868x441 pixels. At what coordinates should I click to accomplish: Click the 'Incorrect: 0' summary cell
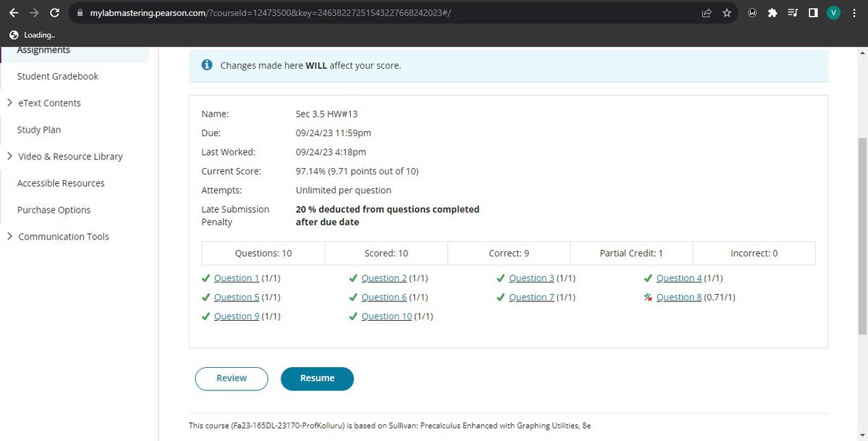pyautogui.click(x=754, y=253)
